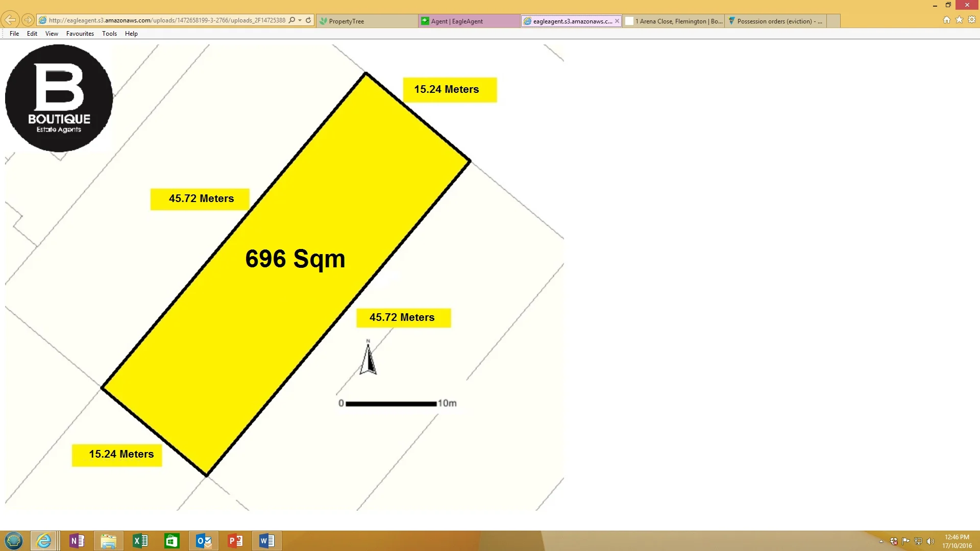Click the Refresh page icon
Screen dimensions: 980x551
point(308,20)
